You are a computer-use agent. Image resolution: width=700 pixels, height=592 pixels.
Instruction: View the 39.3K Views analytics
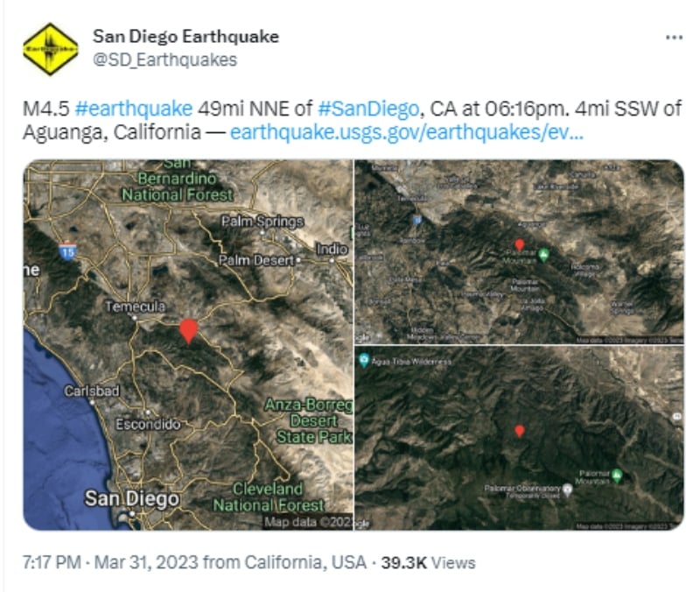pos(428,562)
